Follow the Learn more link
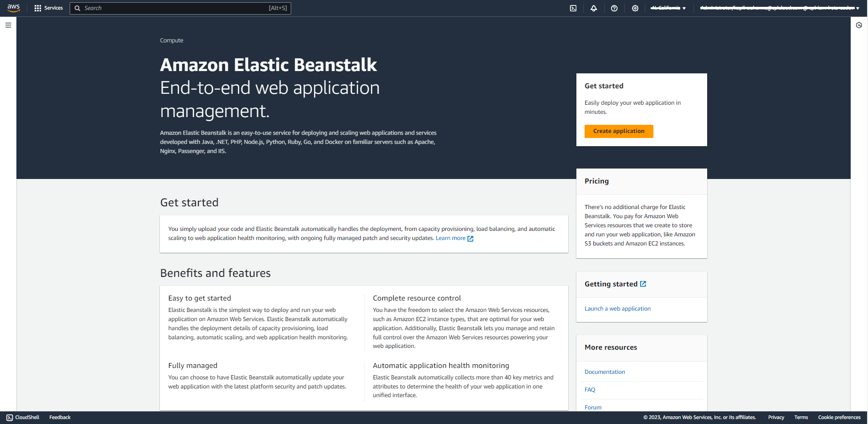Screen dimensions: 868x424 [451, 238]
